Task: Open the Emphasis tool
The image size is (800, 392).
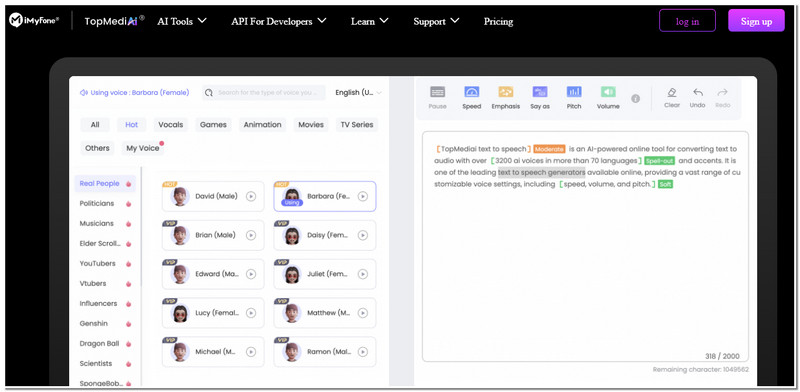Action: click(x=506, y=92)
